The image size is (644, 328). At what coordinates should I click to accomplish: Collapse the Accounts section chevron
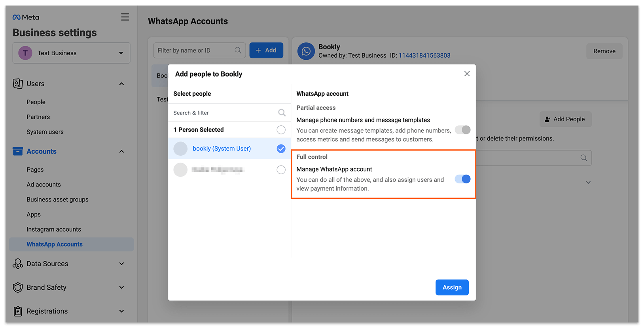(121, 151)
